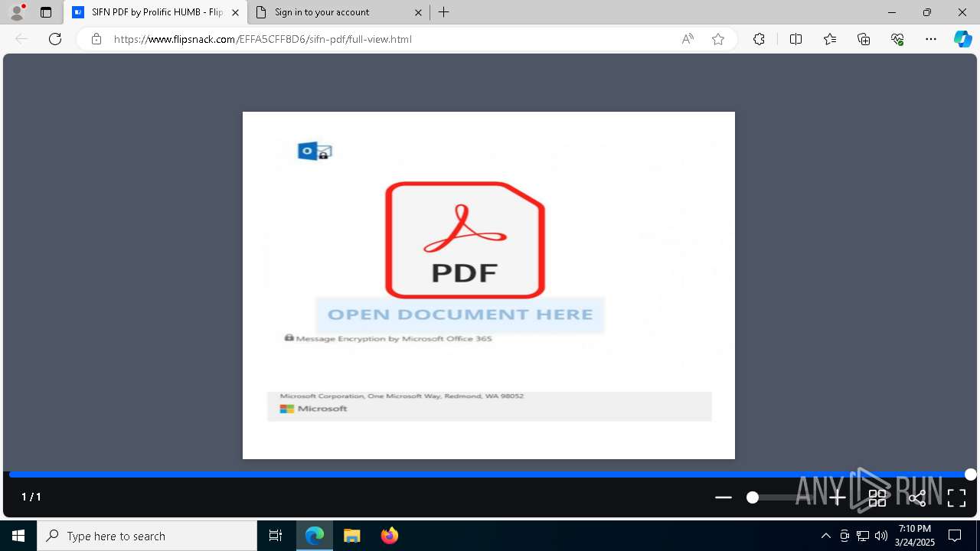Open Task View on taskbar

point(276,536)
